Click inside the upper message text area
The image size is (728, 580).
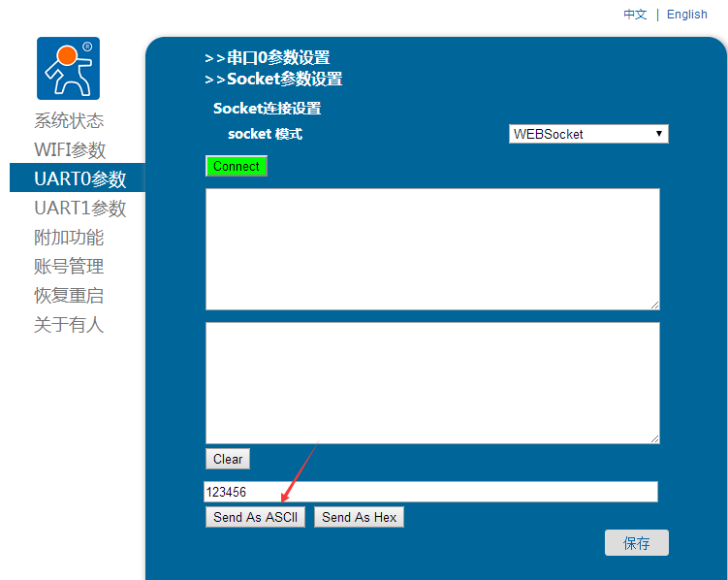432,249
